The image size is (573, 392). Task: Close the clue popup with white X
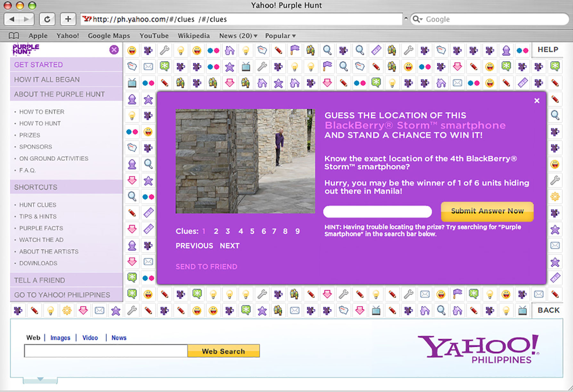point(537,101)
